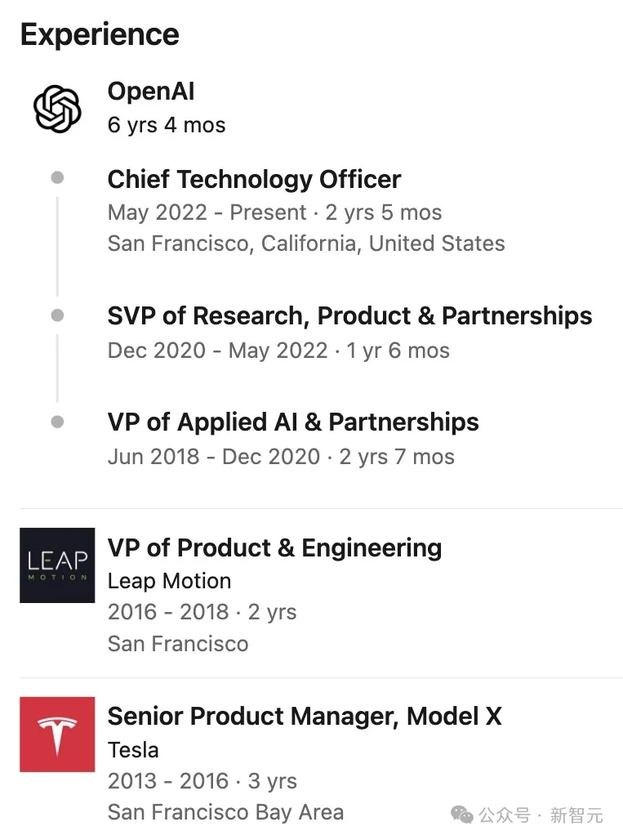Viewport: 623px width, 840px height.
Task: Select the timeline dot beside SVP of Research
Action: tap(57, 315)
